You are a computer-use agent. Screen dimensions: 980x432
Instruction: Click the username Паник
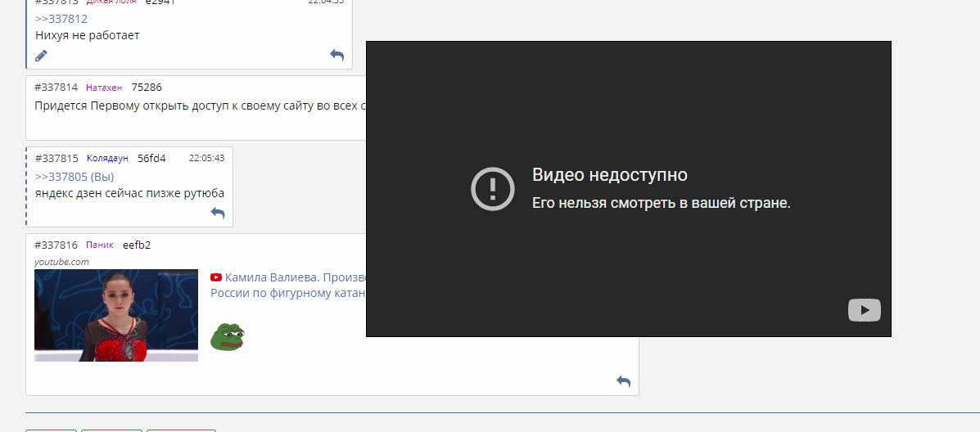pyautogui.click(x=100, y=245)
